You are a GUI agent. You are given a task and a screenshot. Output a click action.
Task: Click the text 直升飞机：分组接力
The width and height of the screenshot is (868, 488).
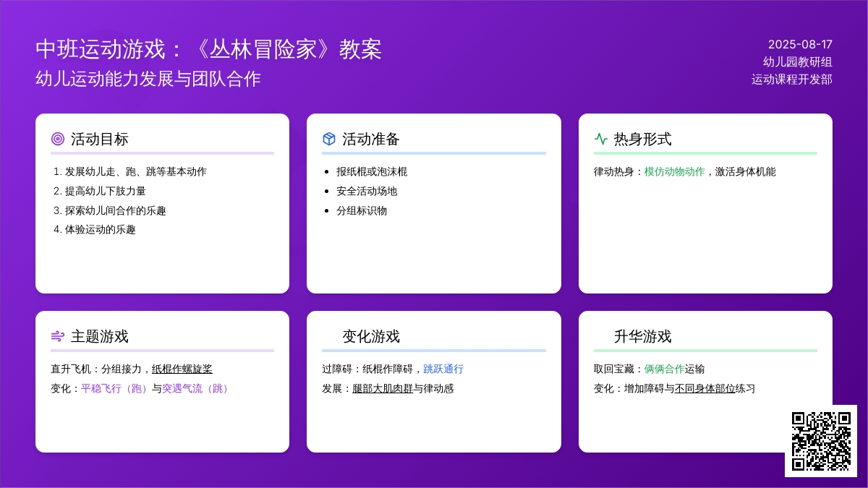tap(96, 369)
